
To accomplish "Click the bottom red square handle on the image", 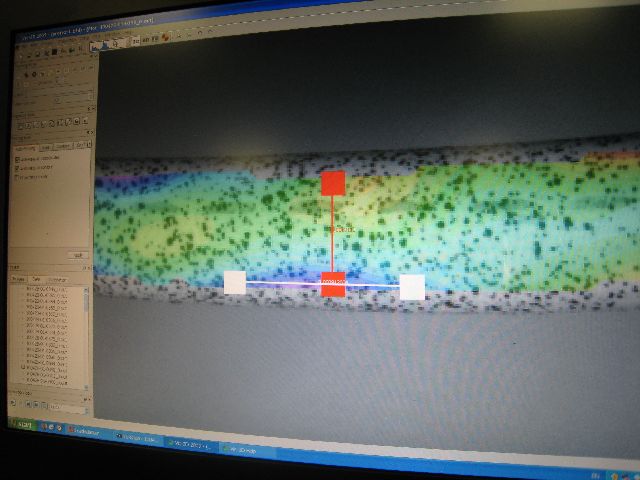I will point(333,284).
